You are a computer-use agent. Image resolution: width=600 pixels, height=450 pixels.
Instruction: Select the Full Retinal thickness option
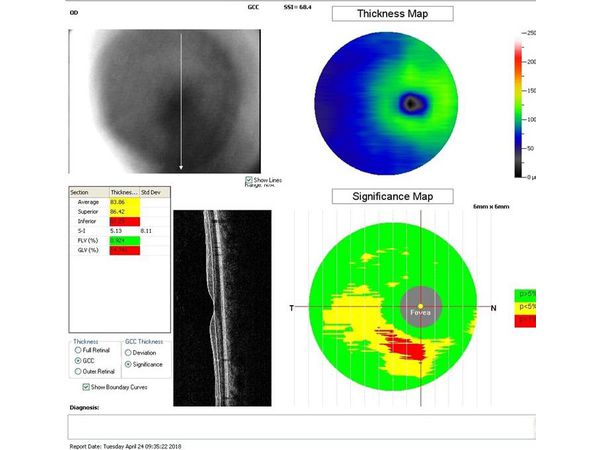pos(76,349)
